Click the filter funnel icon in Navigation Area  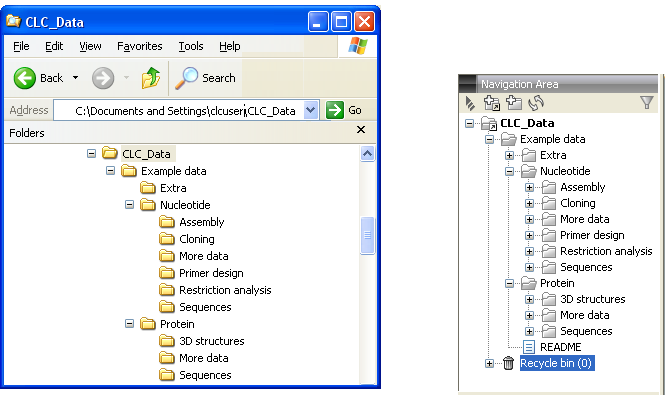(646, 102)
